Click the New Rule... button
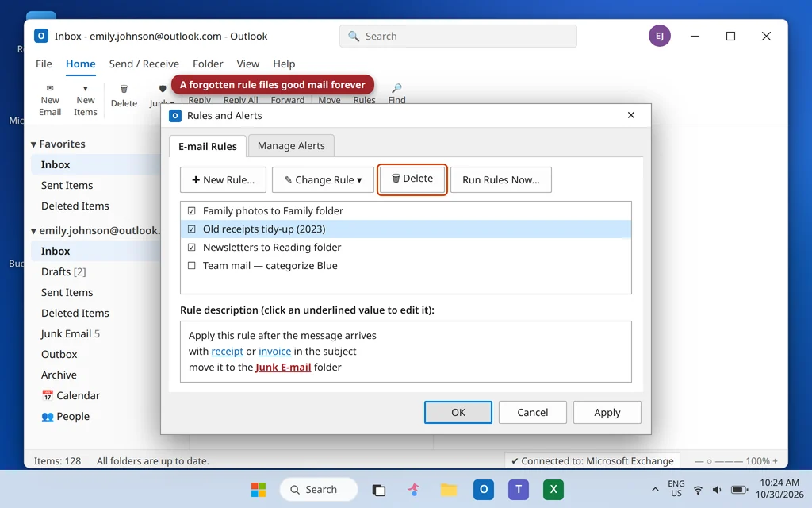Screen dimensions: 812x508 [223, 180]
